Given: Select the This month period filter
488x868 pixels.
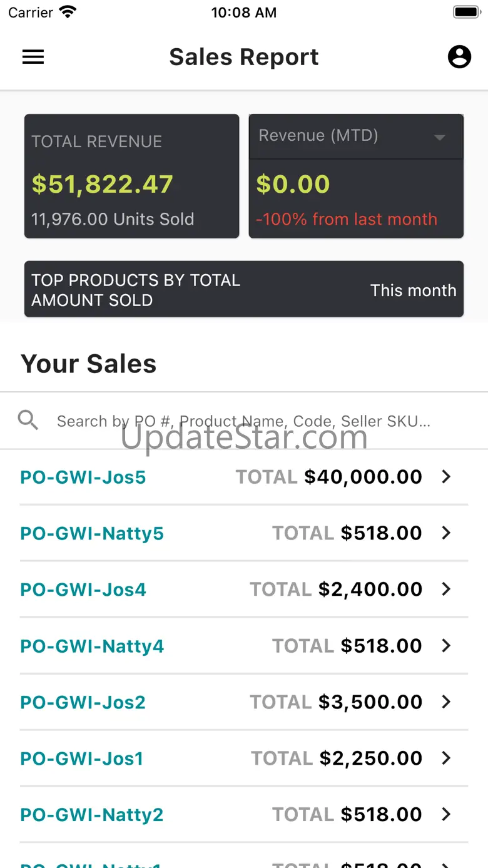Looking at the screenshot, I should [413, 290].
